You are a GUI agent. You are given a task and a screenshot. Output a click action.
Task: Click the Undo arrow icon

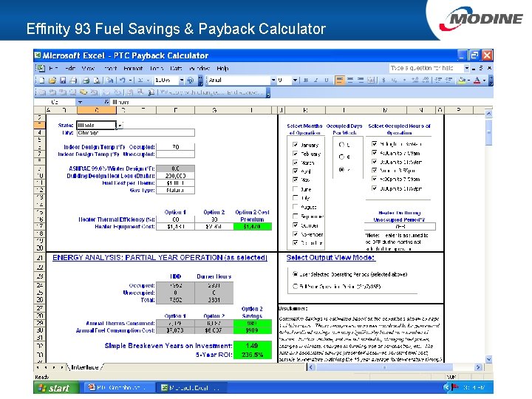pyautogui.click(x=123, y=81)
